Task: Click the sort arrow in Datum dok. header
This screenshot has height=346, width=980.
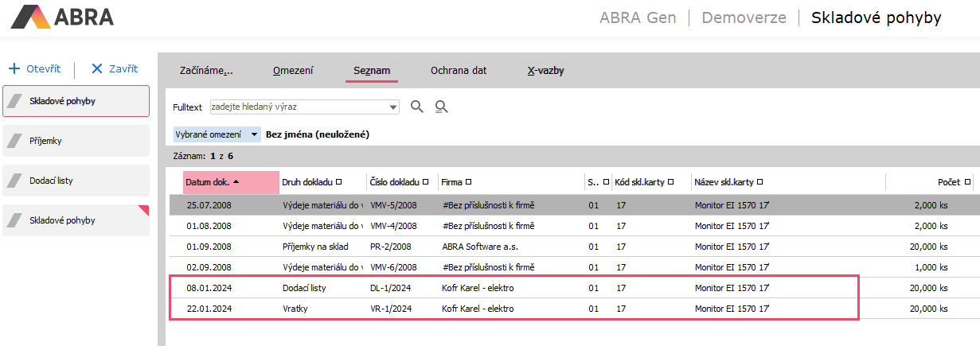Action: [236, 182]
